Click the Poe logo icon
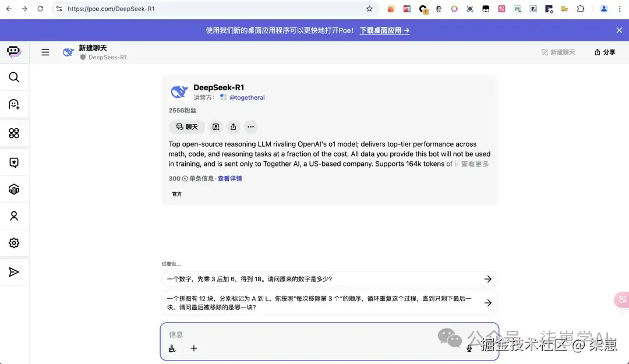This screenshot has width=629, height=364. [x=13, y=51]
